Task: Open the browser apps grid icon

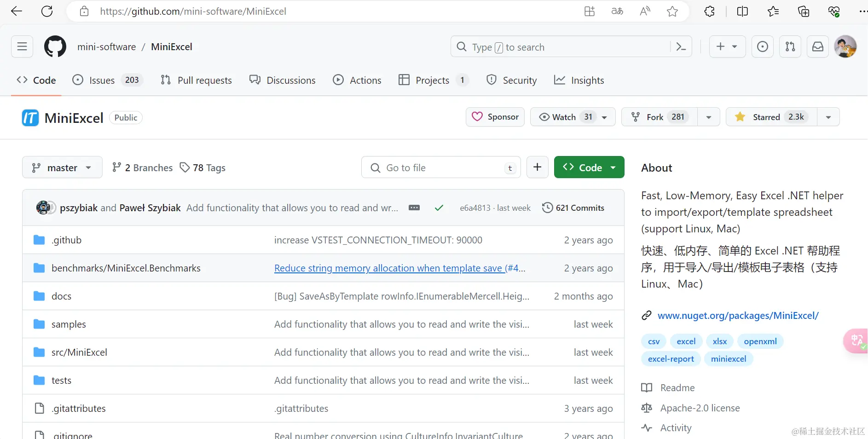Action: (590, 11)
